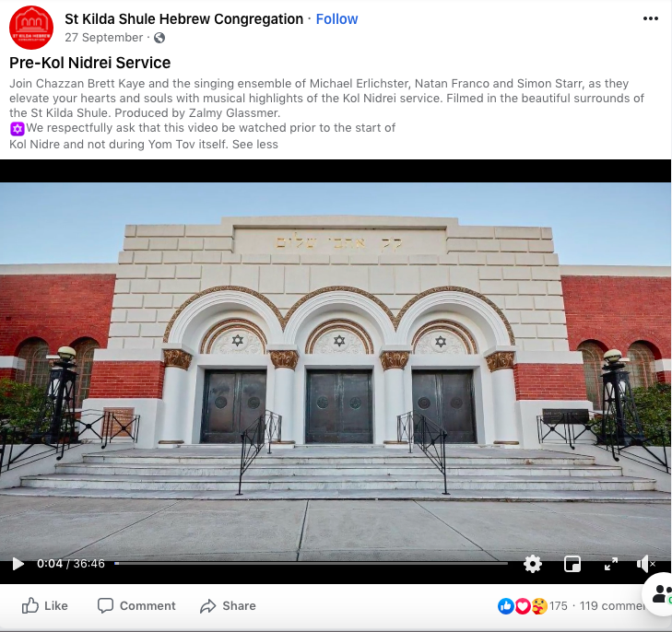672x632 pixels.
Task: Share this post
Action: 228,605
